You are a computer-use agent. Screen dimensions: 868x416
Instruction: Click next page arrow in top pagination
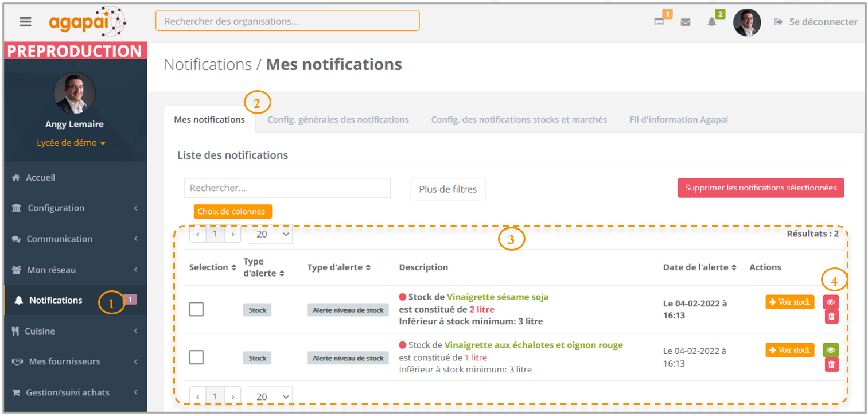[x=232, y=234]
